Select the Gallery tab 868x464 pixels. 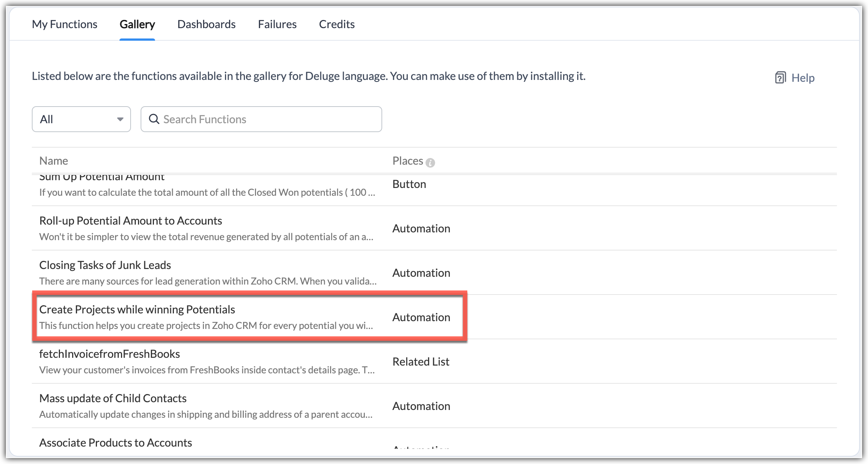(137, 24)
